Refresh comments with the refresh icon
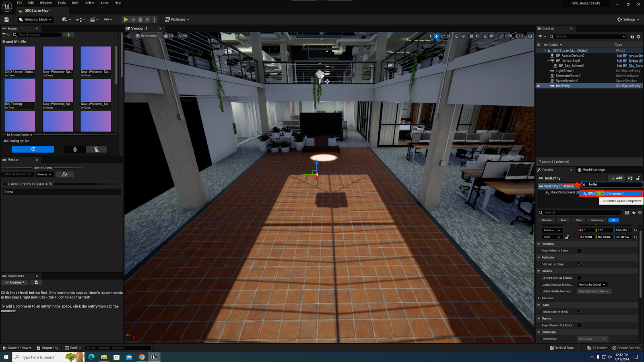Viewport: 644px width, 362px height. click(x=37, y=282)
